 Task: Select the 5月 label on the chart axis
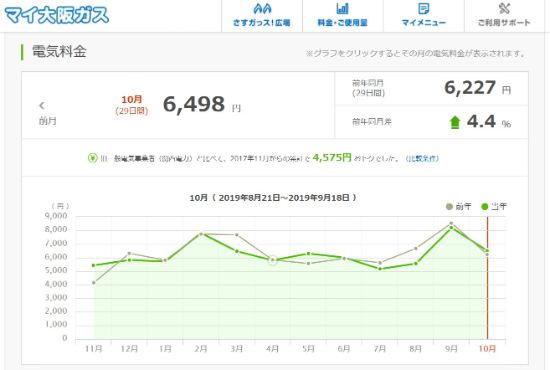click(x=308, y=349)
